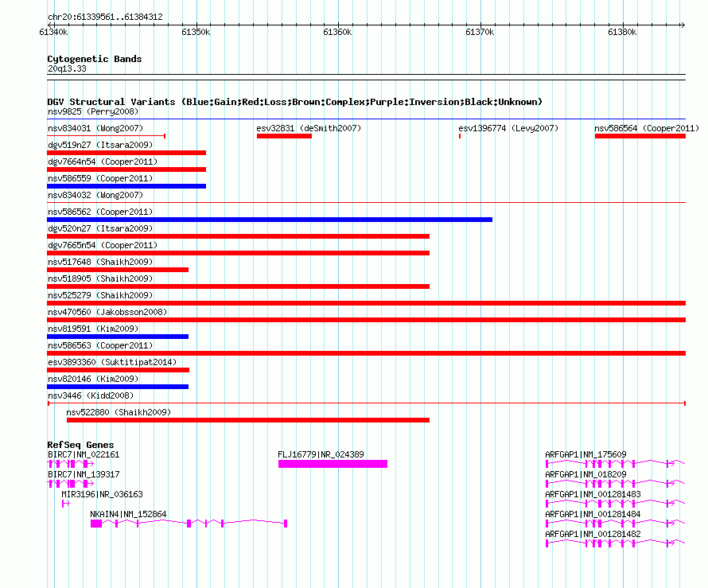Image resolution: width=708 pixels, height=588 pixels.
Task: Open the nsv586562 (Cooper2011) variant label
Action: (100, 212)
